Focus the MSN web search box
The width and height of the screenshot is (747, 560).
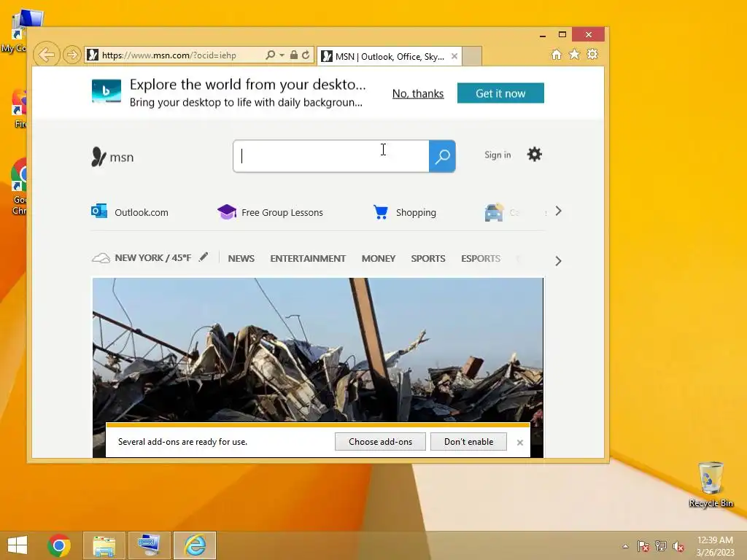(331, 156)
